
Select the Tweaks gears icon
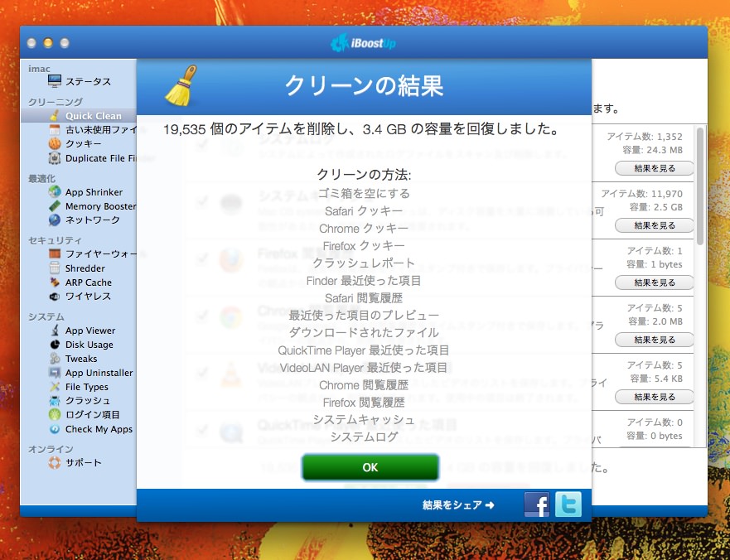55,359
